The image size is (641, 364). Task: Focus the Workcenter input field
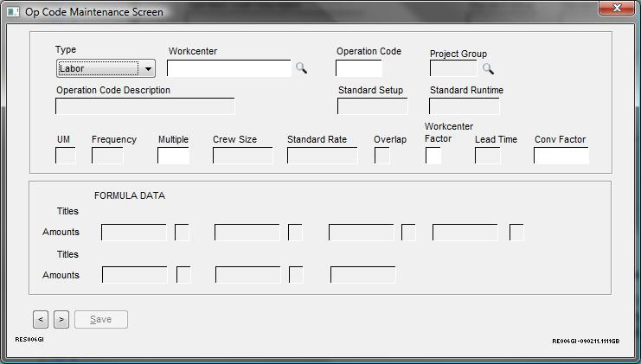pyautogui.click(x=229, y=68)
